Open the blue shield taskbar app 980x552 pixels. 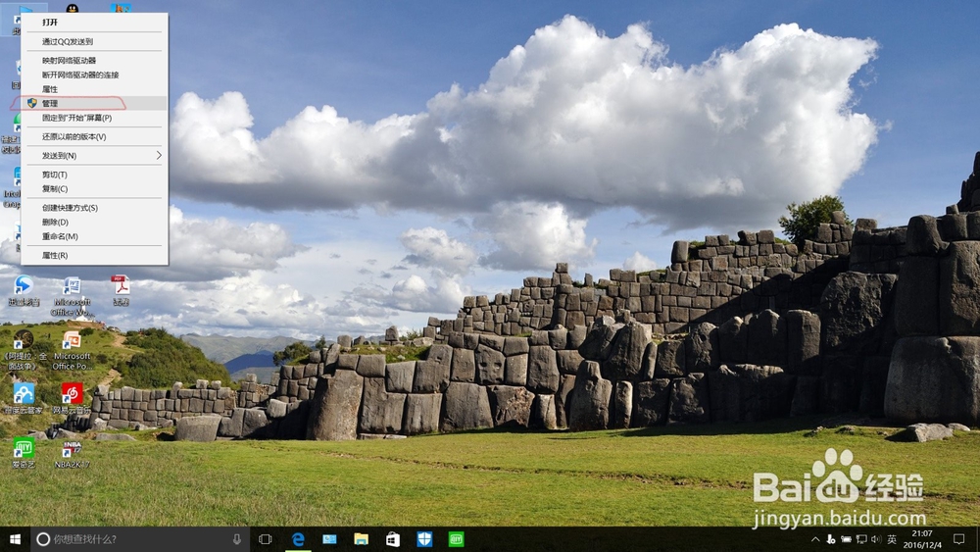pyautogui.click(x=424, y=539)
